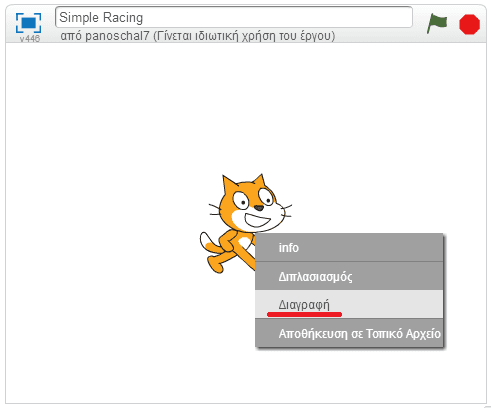Click into the Simple Racing title field
The height and width of the screenshot is (408, 491).
[x=234, y=17]
